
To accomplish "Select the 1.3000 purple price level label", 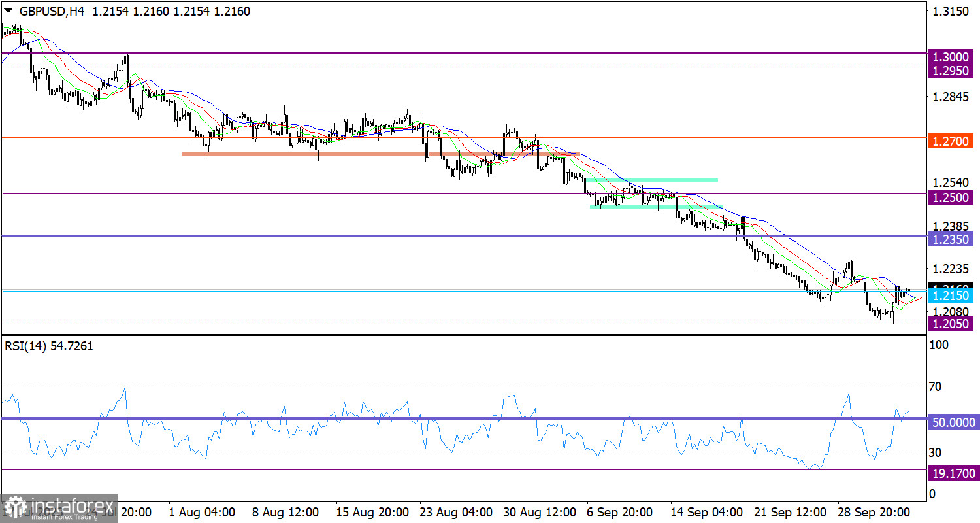I will click(x=951, y=57).
